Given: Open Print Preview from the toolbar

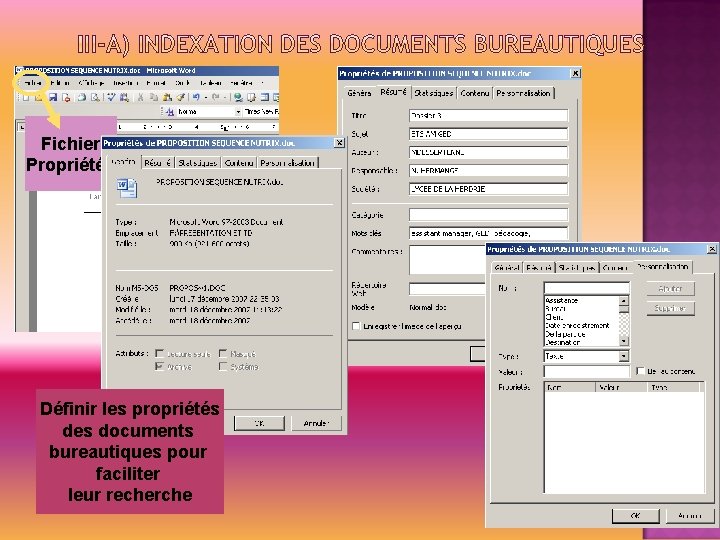Looking at the screenshot, I should 95,97.
